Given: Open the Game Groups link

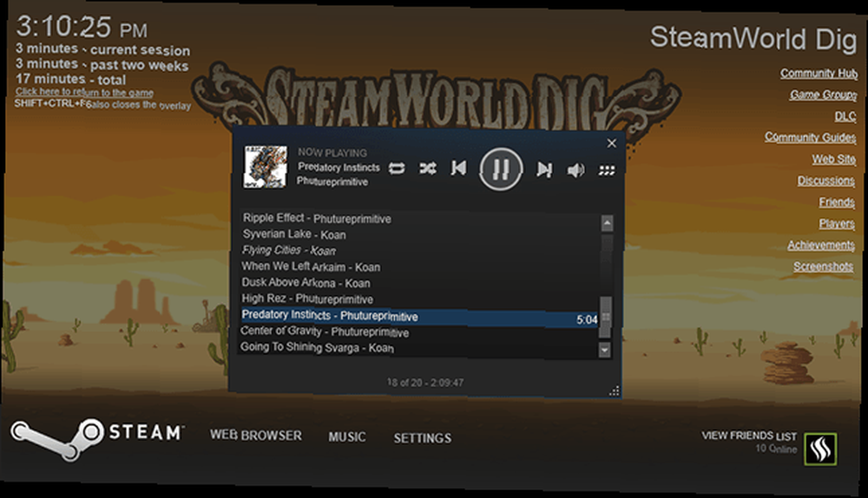Looking at the screenshot, I should 823,95.
